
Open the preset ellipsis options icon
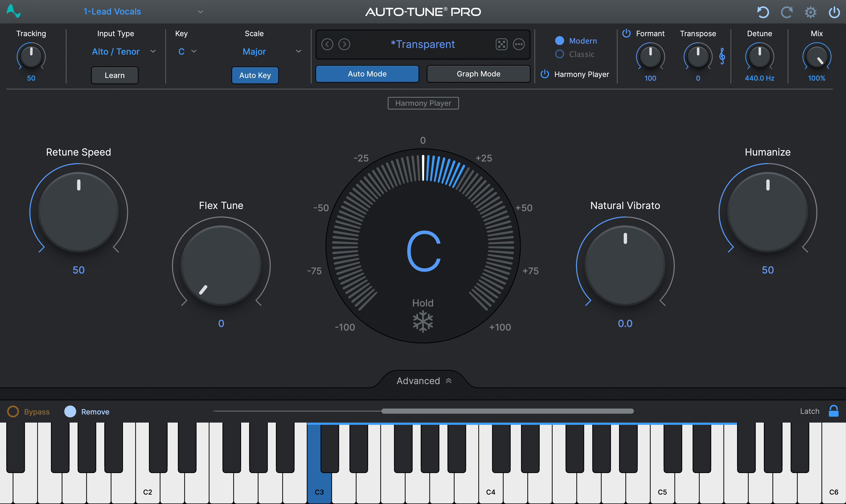pos(519,44)
